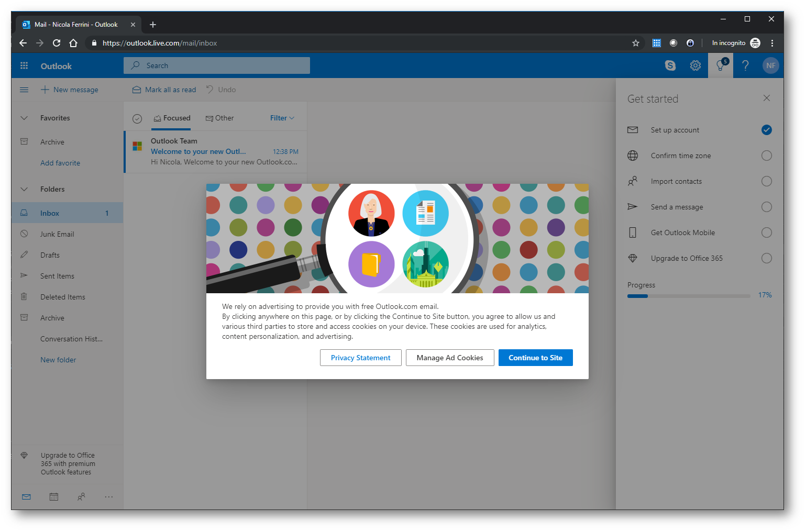Click Undo in the toolbar
The image size is (806, 532).
click(221, 90)
